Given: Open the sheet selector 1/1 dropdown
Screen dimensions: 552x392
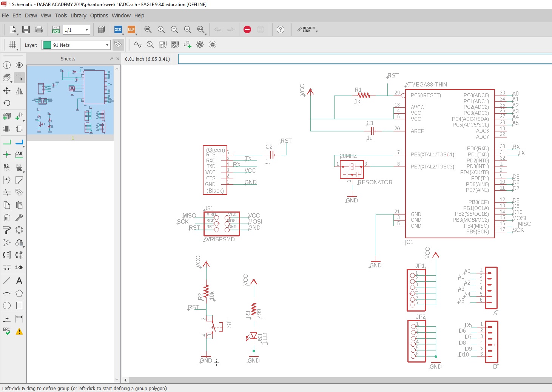Looking at the screenshot, I should pos(76,30).
